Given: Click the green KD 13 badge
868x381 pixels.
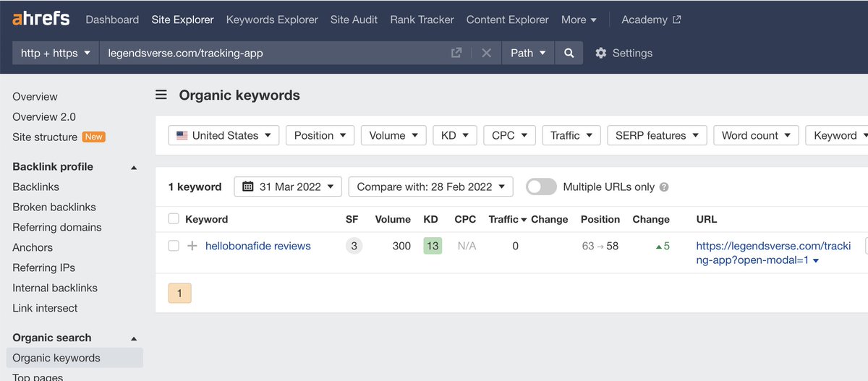Looking at the screenshot, I should 433,246.
